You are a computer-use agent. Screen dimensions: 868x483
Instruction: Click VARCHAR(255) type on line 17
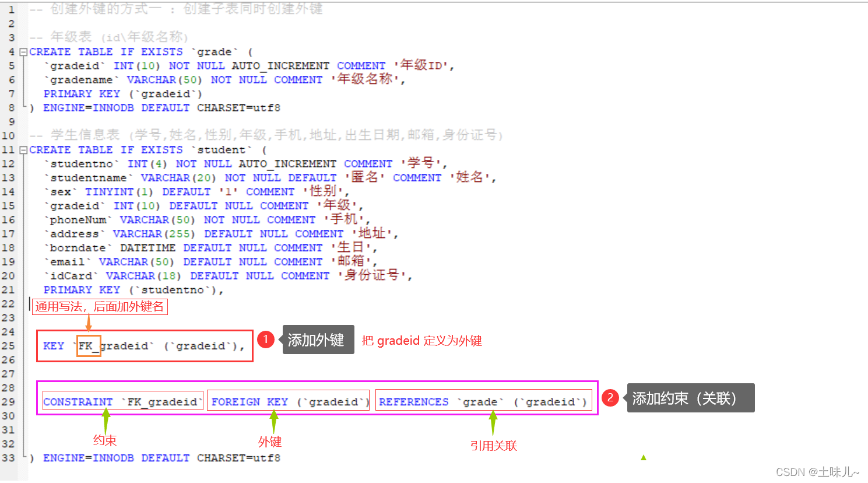(154, 234)
